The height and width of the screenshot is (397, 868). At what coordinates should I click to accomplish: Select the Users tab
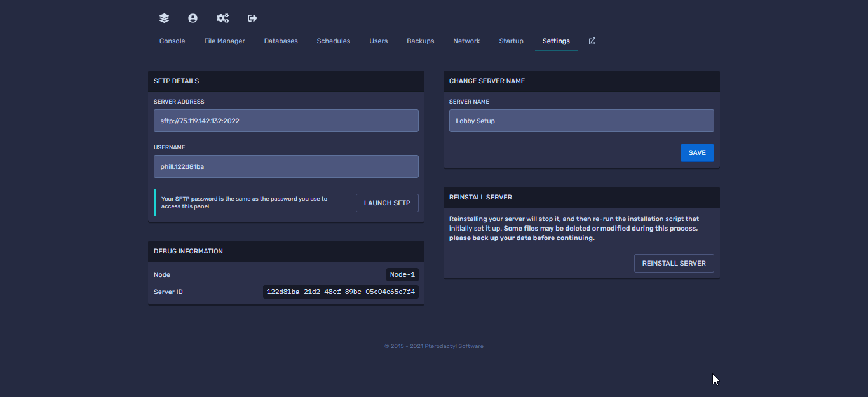(379, 41)
